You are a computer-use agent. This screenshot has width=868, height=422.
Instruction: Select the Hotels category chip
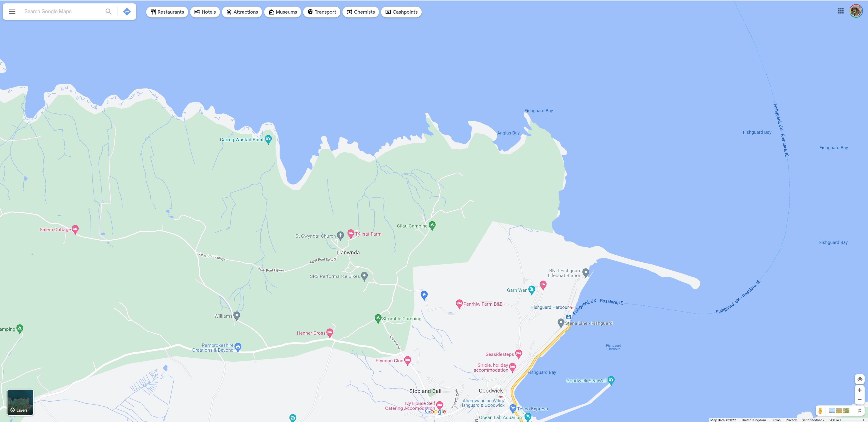point(205,12)
